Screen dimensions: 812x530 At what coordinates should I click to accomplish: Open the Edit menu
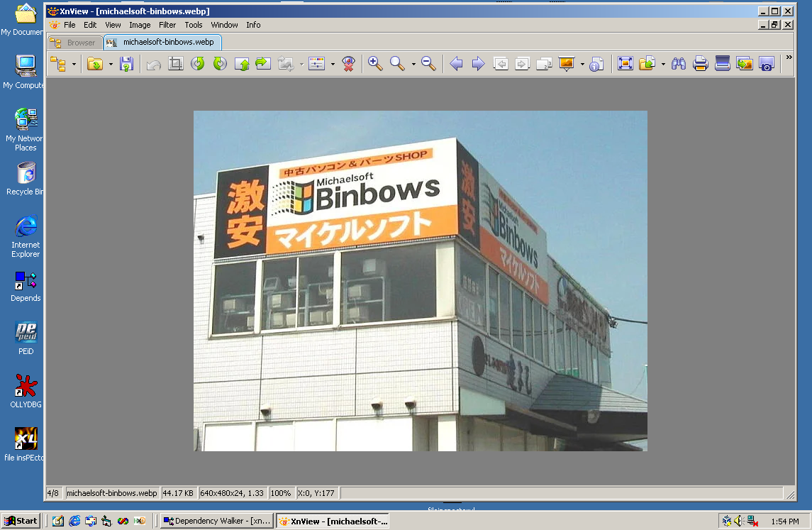click(90, 25)
